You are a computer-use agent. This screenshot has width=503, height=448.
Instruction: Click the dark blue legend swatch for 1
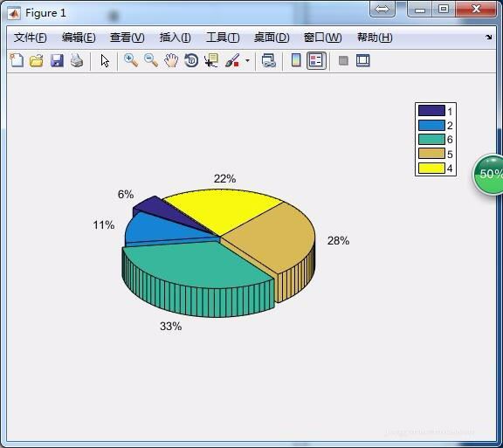[431, 111]
